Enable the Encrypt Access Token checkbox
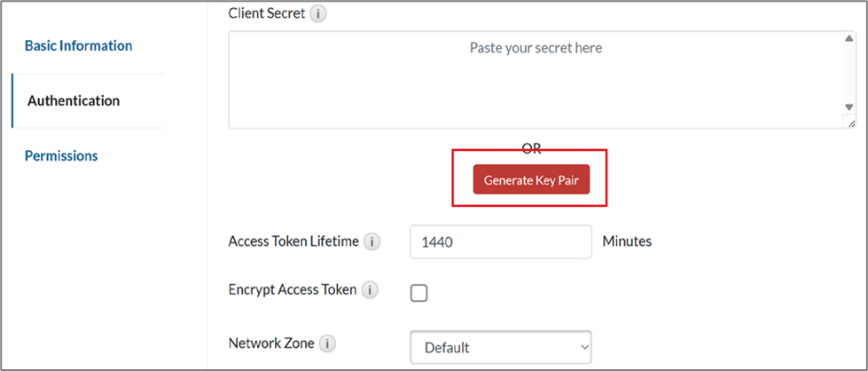Screen dimensions: 868x371 (418, 292)
